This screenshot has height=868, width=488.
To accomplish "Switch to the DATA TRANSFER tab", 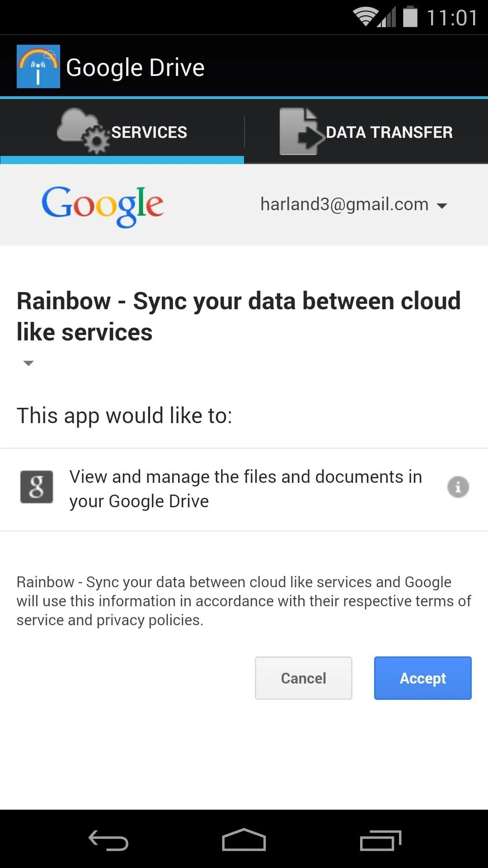I will 366,132.
